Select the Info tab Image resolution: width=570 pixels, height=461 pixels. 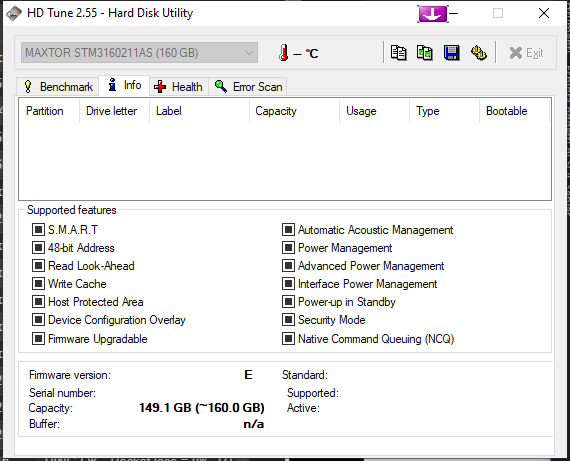[124, 85]
